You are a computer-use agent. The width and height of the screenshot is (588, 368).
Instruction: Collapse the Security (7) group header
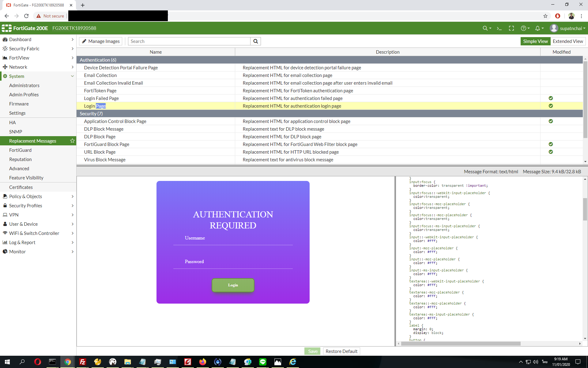330,114
